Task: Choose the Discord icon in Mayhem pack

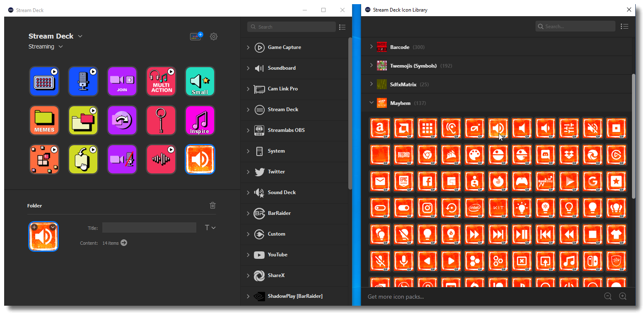Action: click(545, 155)
